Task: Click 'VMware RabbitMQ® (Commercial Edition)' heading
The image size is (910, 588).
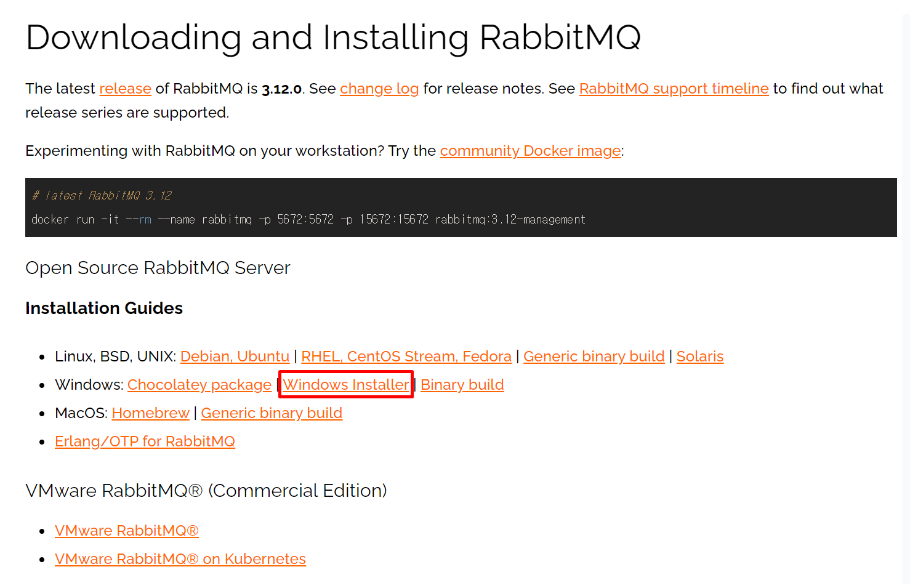Action: [206, 491]
